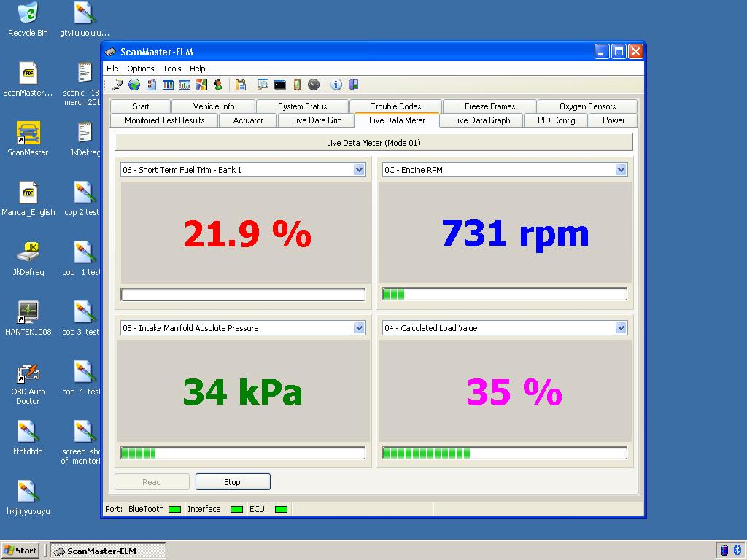Open the File menu

(112, 69)
